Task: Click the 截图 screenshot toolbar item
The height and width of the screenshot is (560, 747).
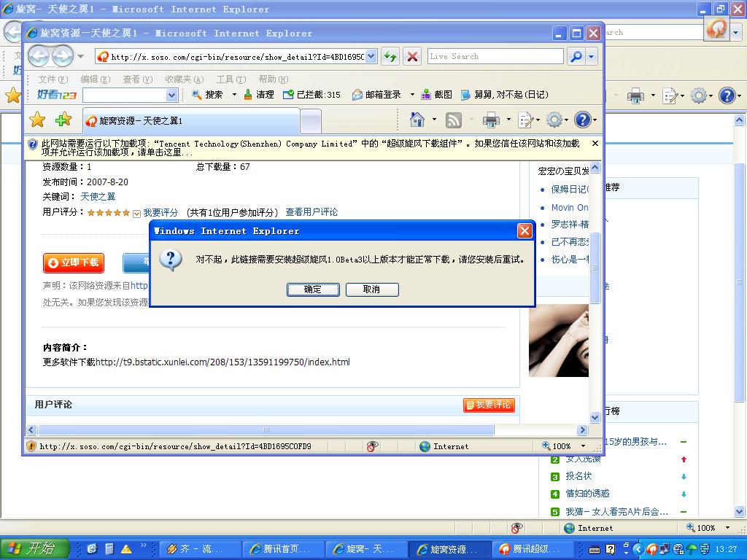Action: (x=436, y=95)
